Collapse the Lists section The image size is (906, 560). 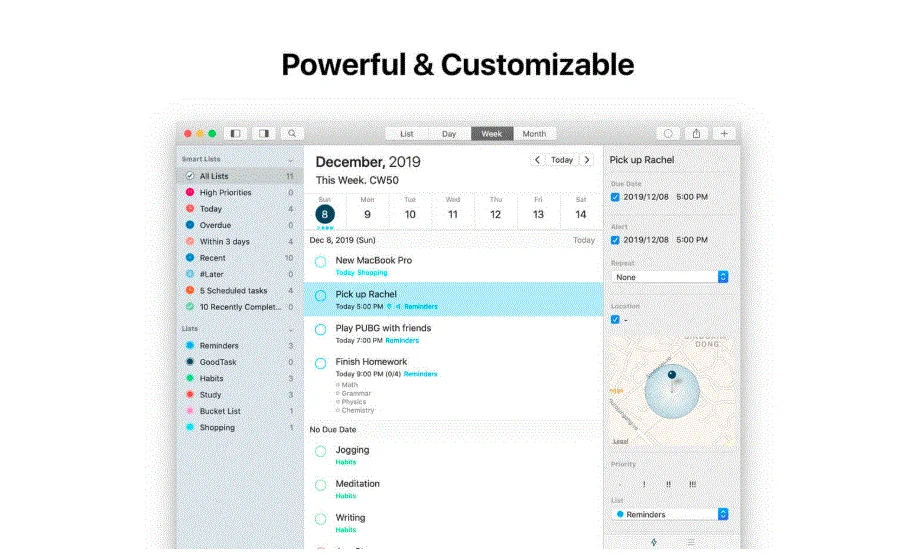coord(291,329)
